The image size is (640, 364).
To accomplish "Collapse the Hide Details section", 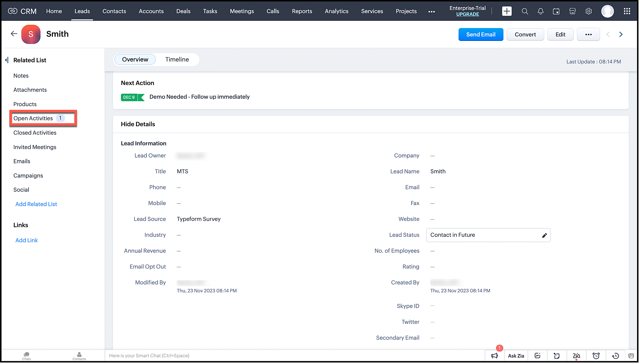I will click(138, 124).
